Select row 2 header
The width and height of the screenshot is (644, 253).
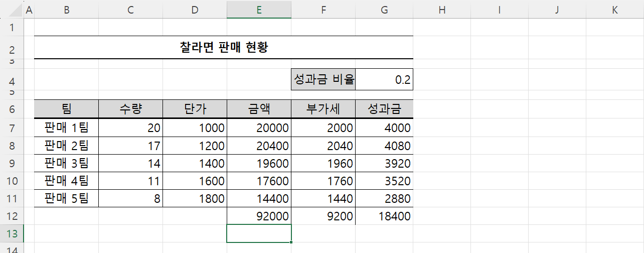[11, 48]
